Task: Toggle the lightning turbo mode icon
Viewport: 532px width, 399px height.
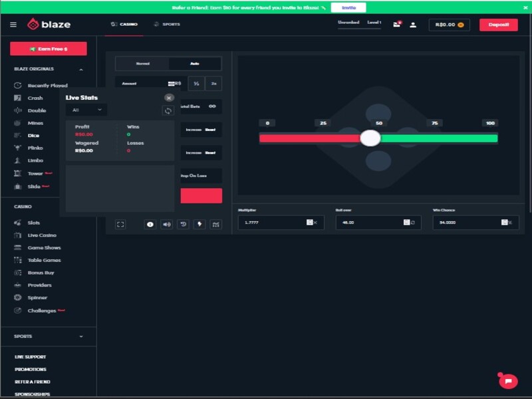Action: pos(199,224)
